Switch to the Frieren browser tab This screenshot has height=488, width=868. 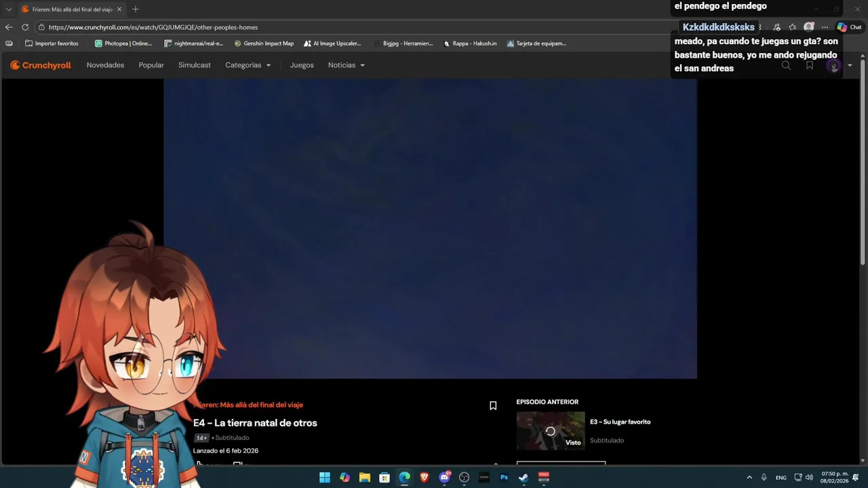coord(71,9)
